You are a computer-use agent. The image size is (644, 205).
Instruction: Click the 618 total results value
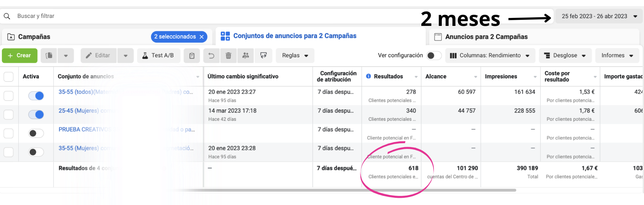pos(413,168)
